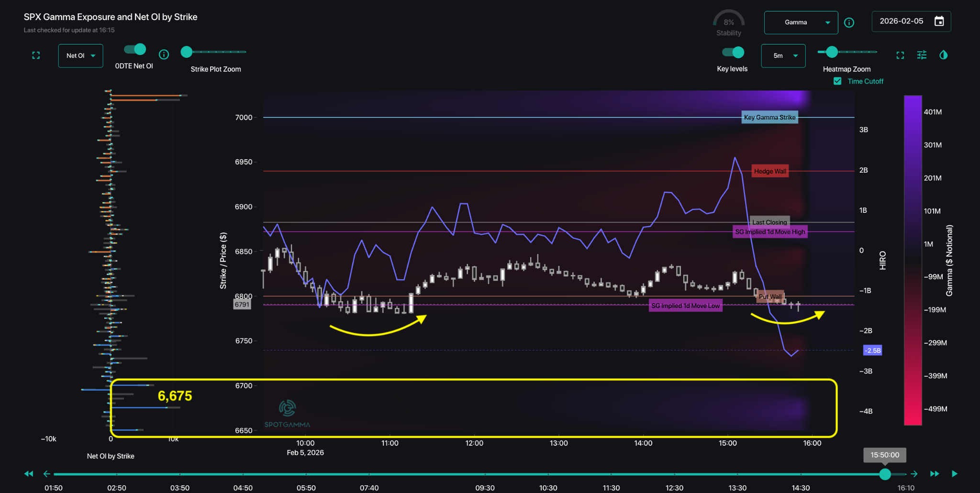Expand heatmap chart to fullscreen
This screenshot has height=493, width=980.
click(900, 55)
